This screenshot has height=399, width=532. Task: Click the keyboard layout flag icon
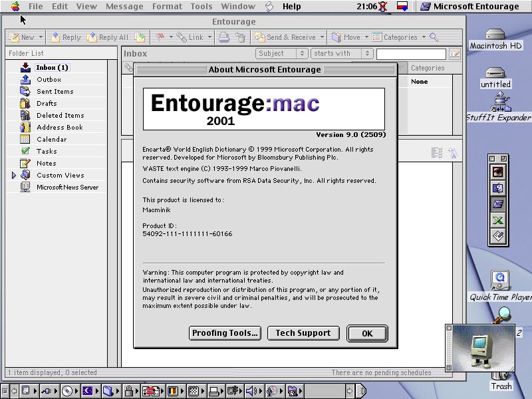(x=402, y=7)
